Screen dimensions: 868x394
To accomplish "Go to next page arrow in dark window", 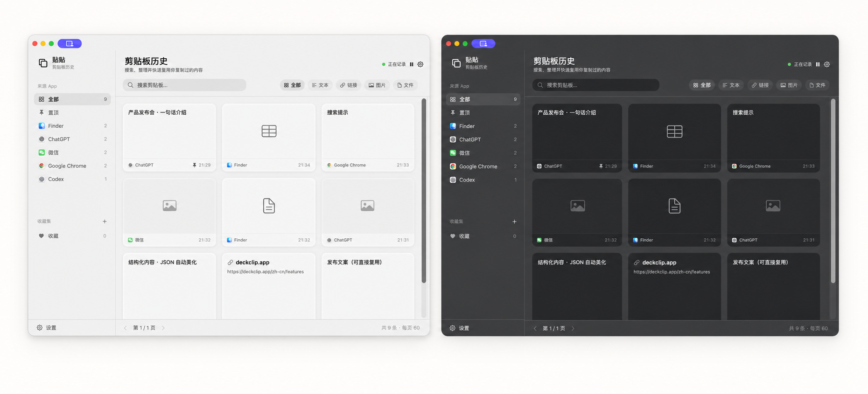I will click(573, 328).
